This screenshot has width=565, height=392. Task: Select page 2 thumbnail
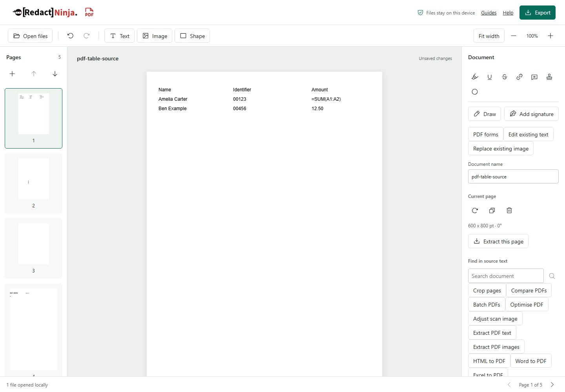(33, 183)
